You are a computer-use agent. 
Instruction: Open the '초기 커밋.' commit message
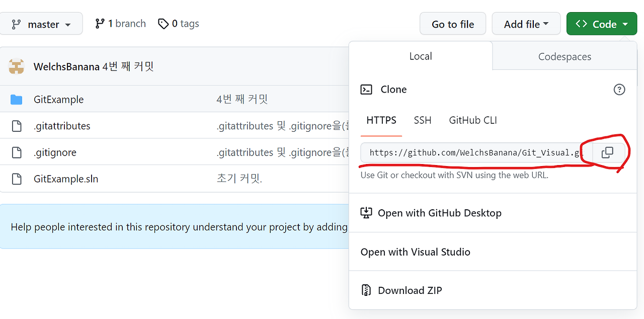click(239, 179)
